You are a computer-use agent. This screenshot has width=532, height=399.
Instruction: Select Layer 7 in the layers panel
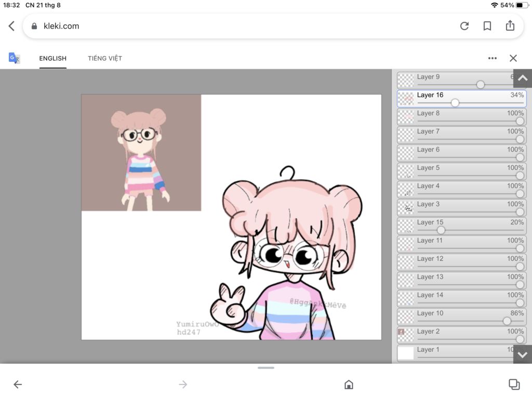click(461, 135)
